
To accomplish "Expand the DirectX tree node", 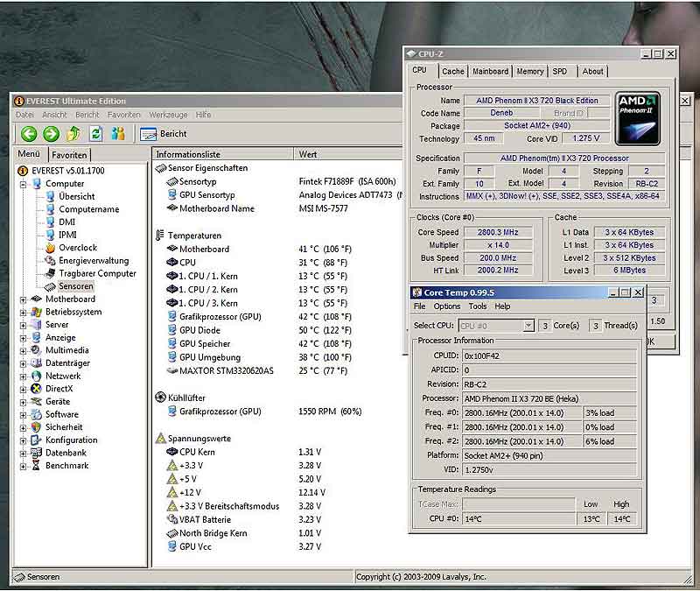I will click(23, 390).
